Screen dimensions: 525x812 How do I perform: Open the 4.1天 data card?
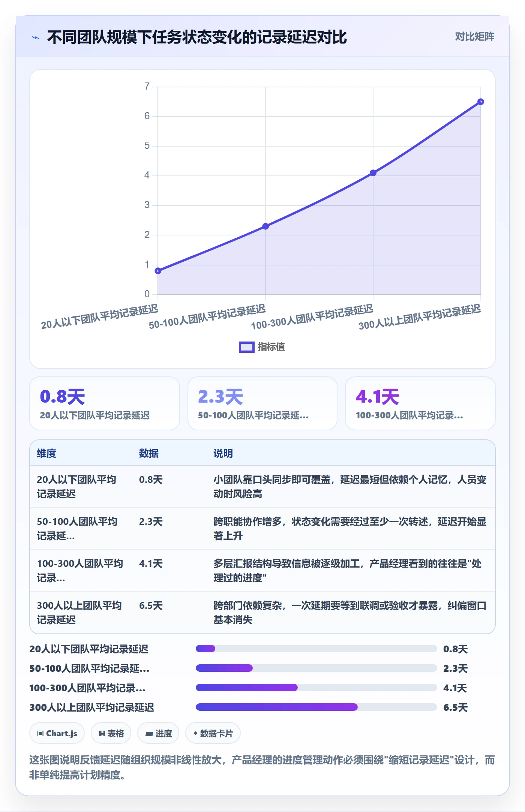click(420, 403)
